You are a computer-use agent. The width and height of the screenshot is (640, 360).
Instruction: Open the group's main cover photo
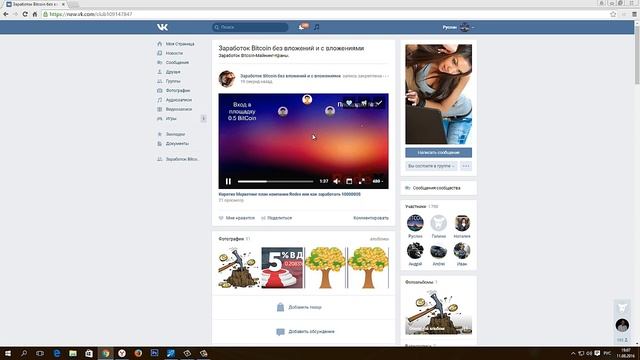coord(438,94)
